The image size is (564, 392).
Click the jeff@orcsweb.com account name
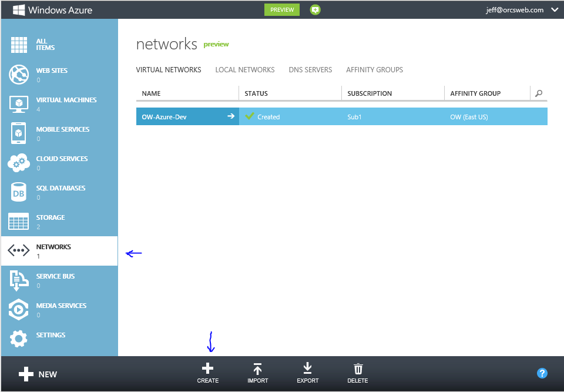pyautogui.click(x=515, y=10)
